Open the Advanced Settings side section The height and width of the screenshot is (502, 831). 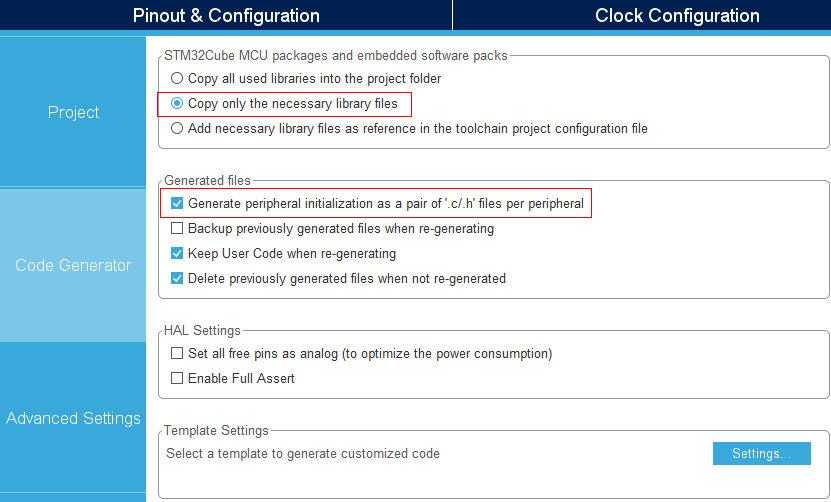coord(73,418)
